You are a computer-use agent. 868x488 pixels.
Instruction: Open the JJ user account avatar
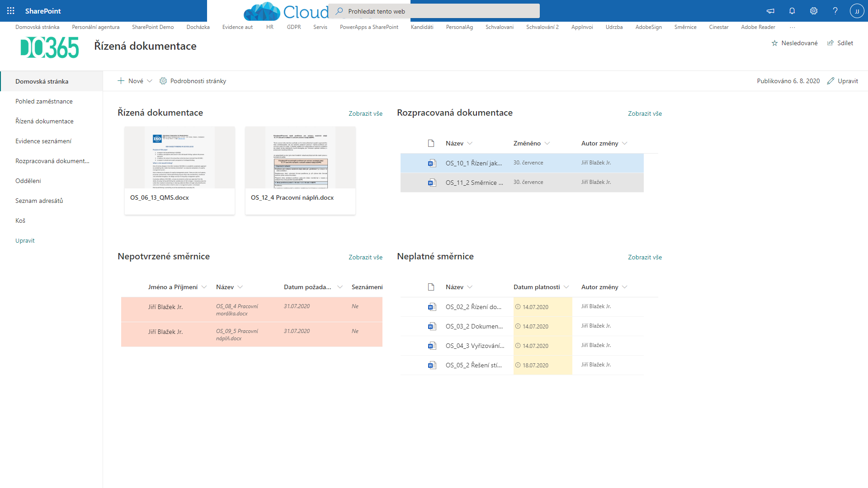tap(857, 11)
